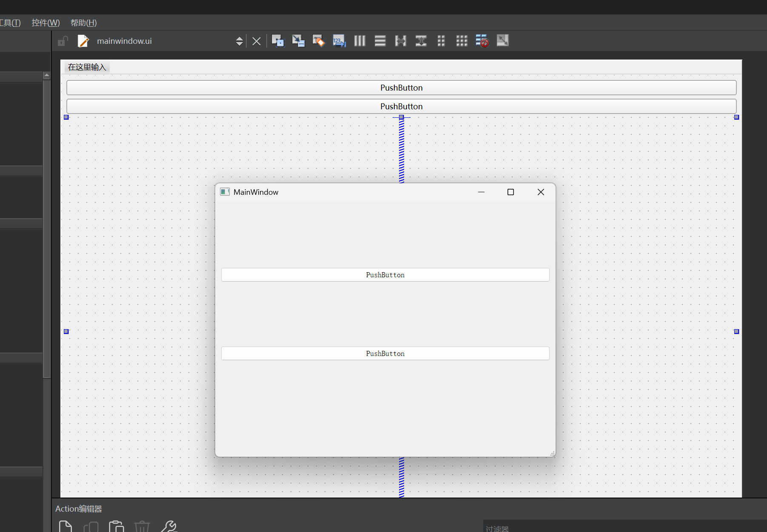Screen dimensions: 767x532
Task: Open the 帮助(H) menu
Action: 84,23
